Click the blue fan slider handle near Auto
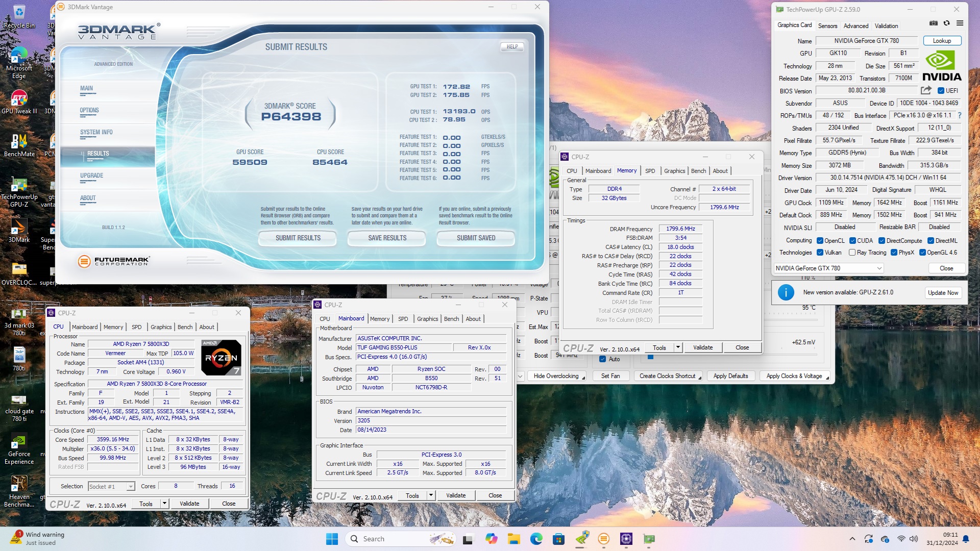The image size is (980, 551). point(650,357)
